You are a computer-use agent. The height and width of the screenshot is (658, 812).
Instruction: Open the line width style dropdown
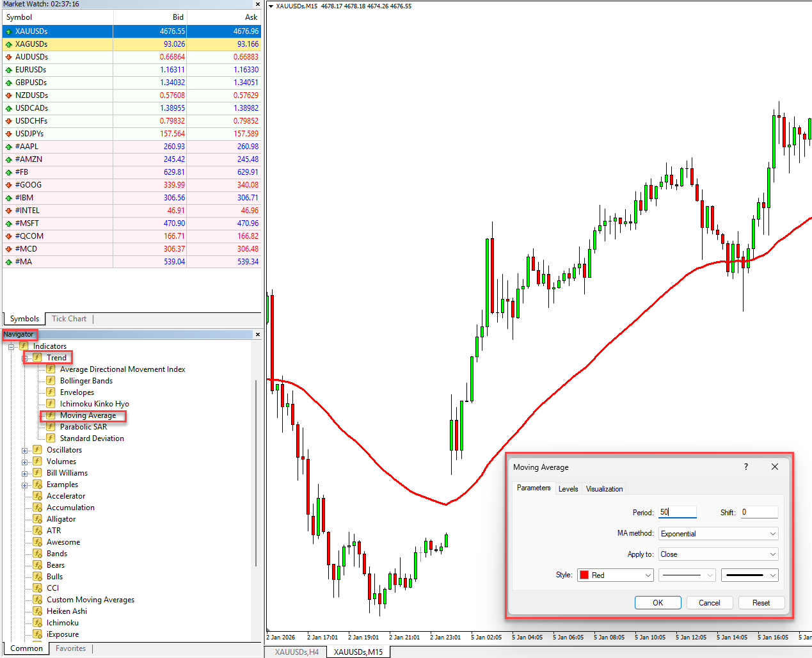(749, 575)
